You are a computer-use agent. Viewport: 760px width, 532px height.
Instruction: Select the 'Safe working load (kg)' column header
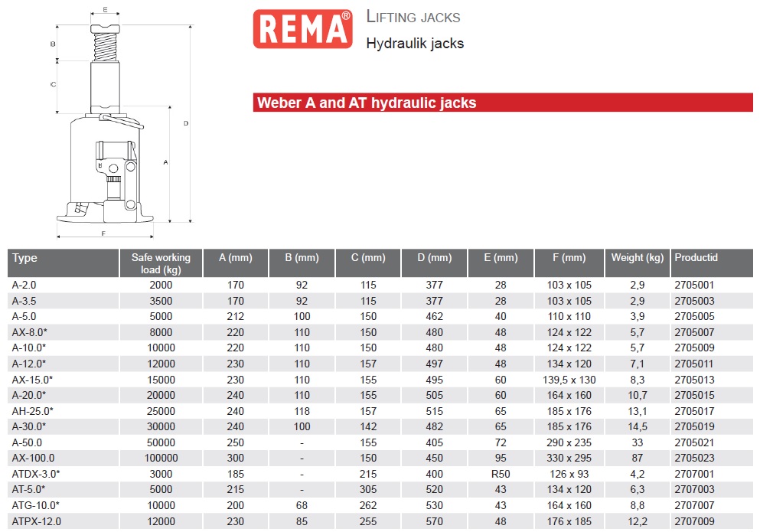coord(161,263)
